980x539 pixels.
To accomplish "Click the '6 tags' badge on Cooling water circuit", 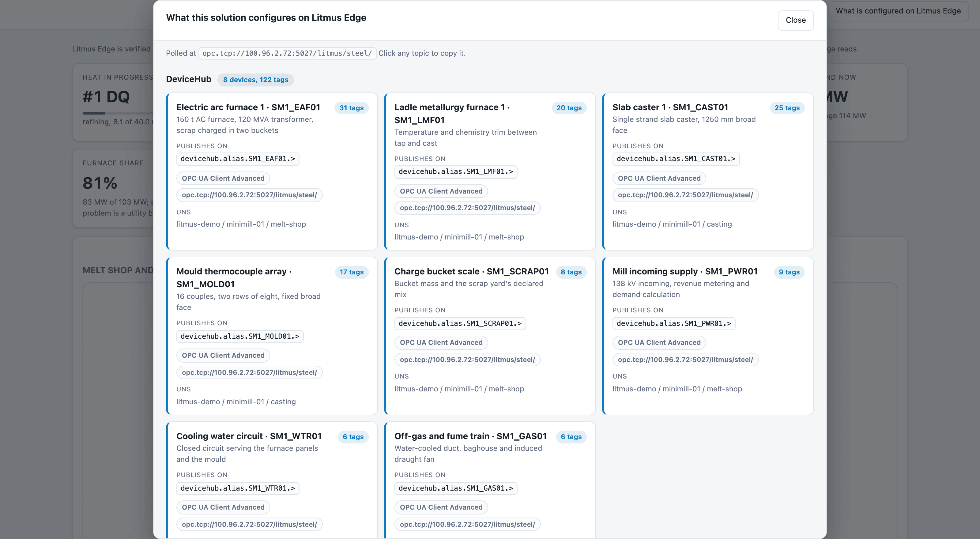I will pos(353,437).
